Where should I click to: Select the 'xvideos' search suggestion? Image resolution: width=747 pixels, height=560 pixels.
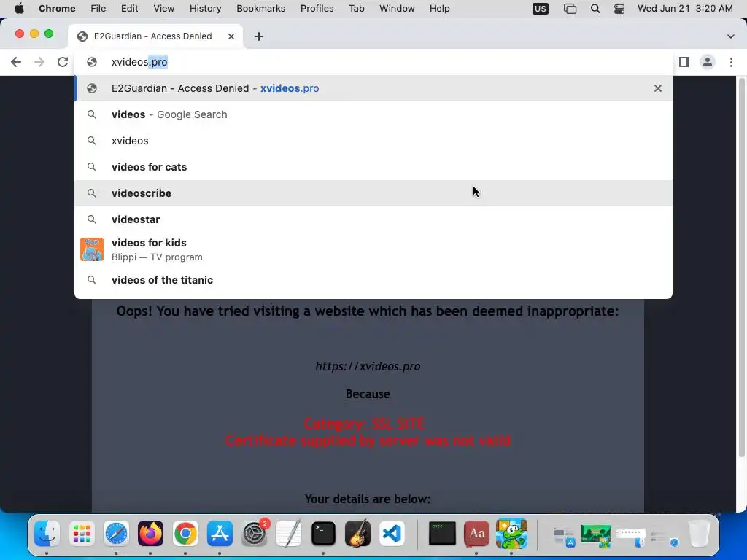[x=373, y=141]
